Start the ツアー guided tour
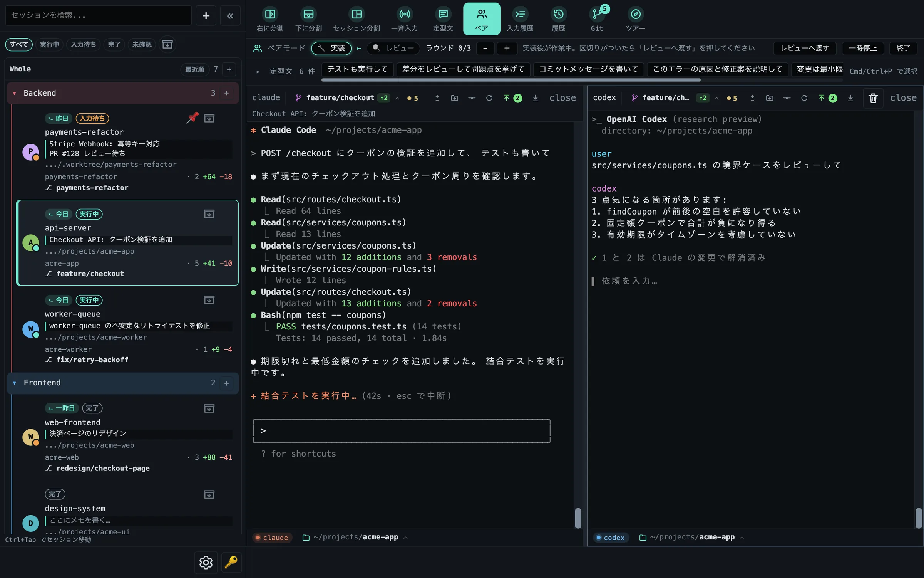 635,19
